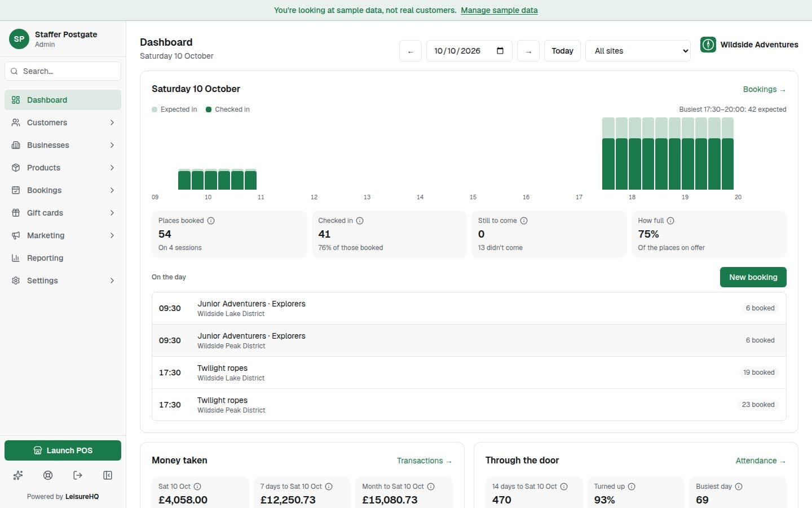Image resolution: width=812 pixels, height=508 pixels.
Task: Open the Transactions link
Action: click(x=425, y=461)
